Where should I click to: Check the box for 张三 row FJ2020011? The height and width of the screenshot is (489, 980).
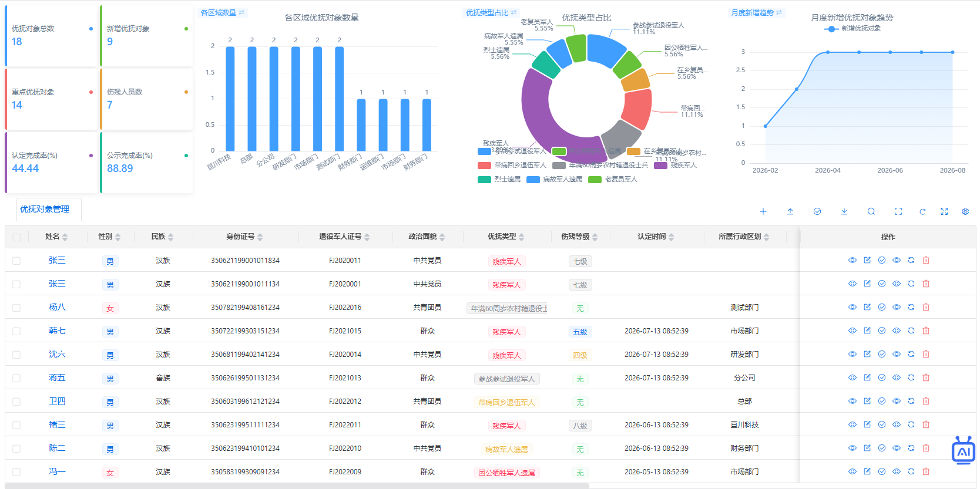[x=16, y=261]
